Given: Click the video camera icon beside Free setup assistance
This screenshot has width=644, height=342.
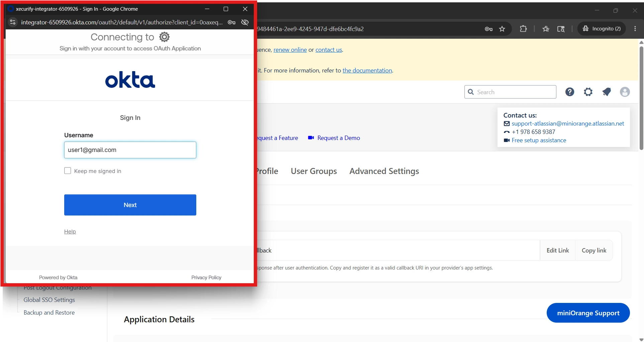Looking at the screenshot, I should click(x=507, y=140).
